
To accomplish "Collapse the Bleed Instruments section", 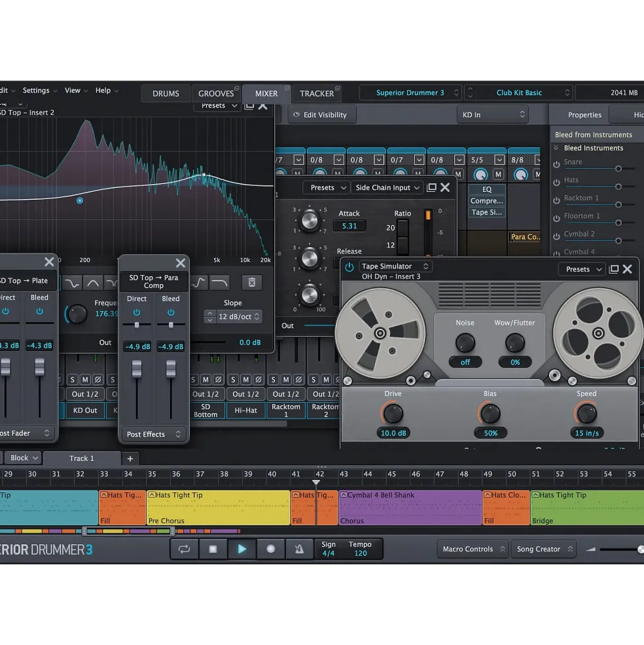I will point(556,148).
